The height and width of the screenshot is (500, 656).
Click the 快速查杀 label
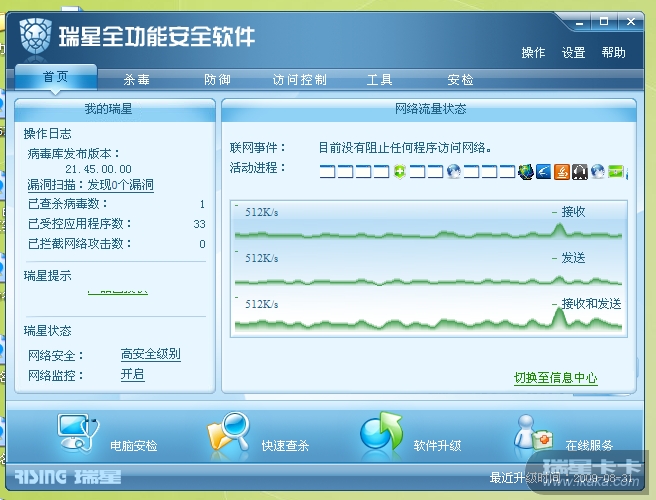coord(285,446)
